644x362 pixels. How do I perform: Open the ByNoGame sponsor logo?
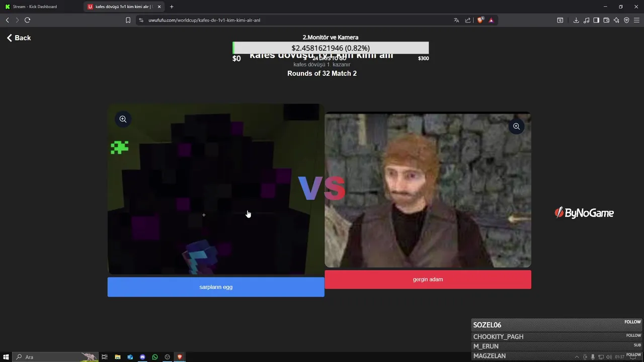point(584,213)
